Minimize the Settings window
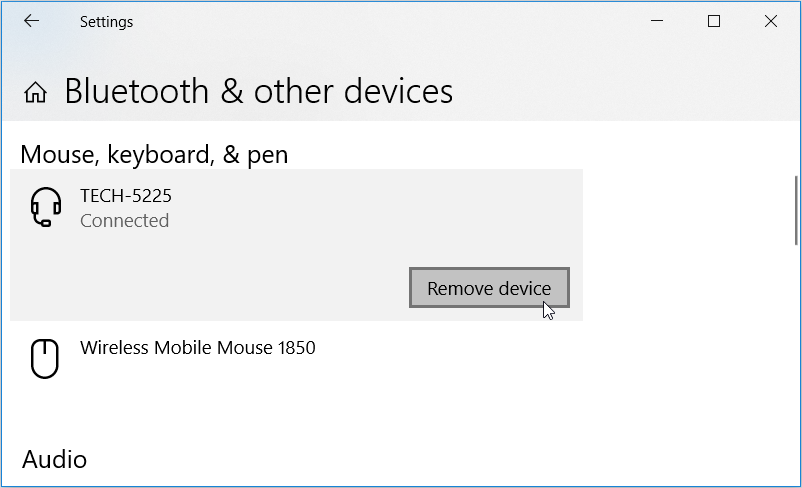The width and height of the screenshot is (802, 488). [657, 21]
